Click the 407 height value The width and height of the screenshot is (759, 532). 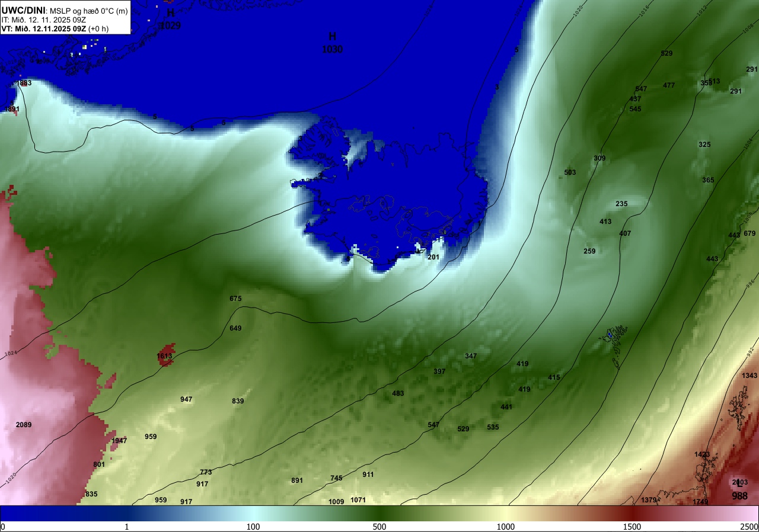pyautogui.click(x=625, y=233)
